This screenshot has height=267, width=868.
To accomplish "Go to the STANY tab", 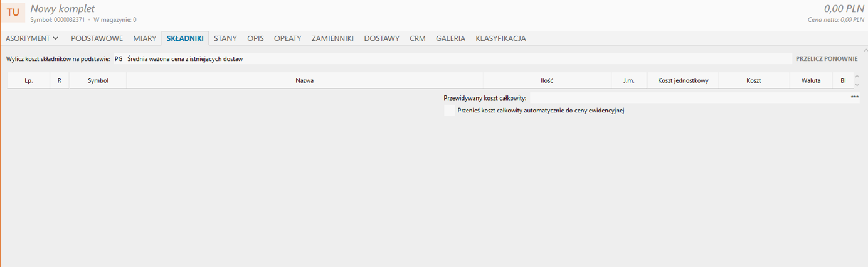I will point(225,38).
